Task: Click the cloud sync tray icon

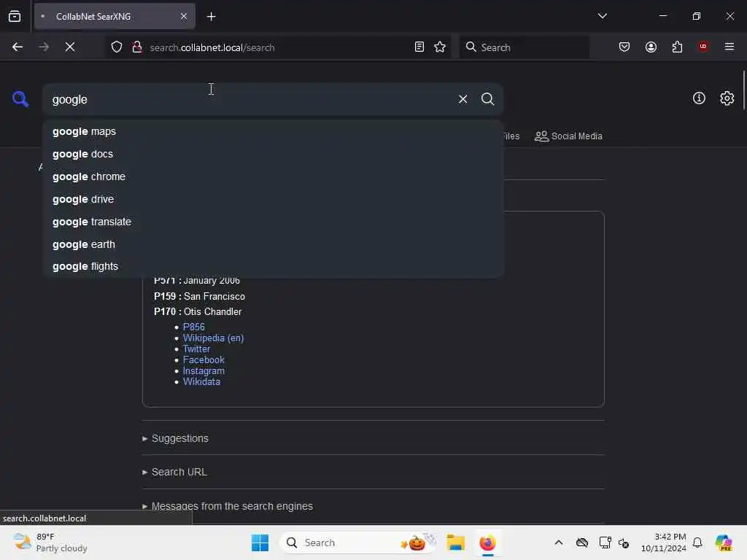Action: pos(581,542)
